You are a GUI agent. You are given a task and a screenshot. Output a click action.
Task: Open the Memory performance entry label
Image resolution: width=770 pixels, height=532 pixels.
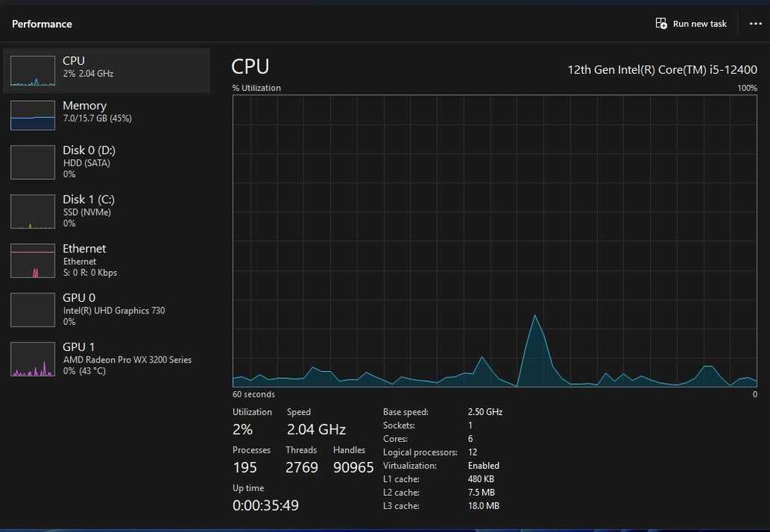(x=85, y=105)
